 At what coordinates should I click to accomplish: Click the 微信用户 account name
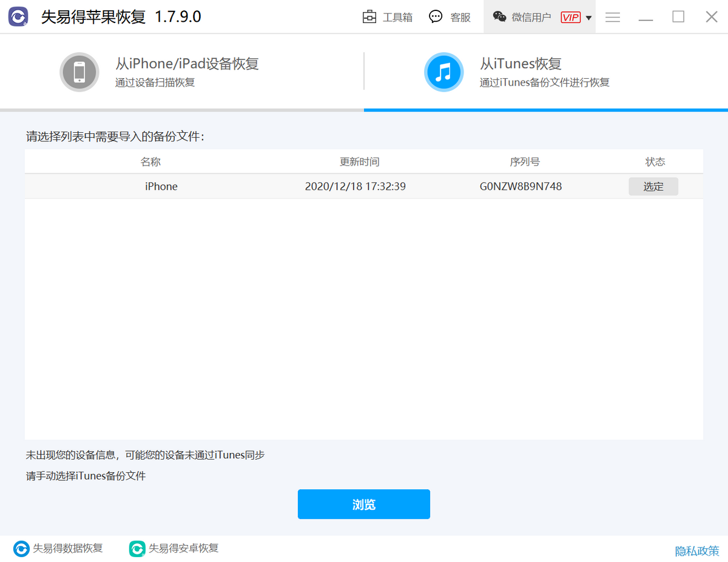[x=531, y=18]
